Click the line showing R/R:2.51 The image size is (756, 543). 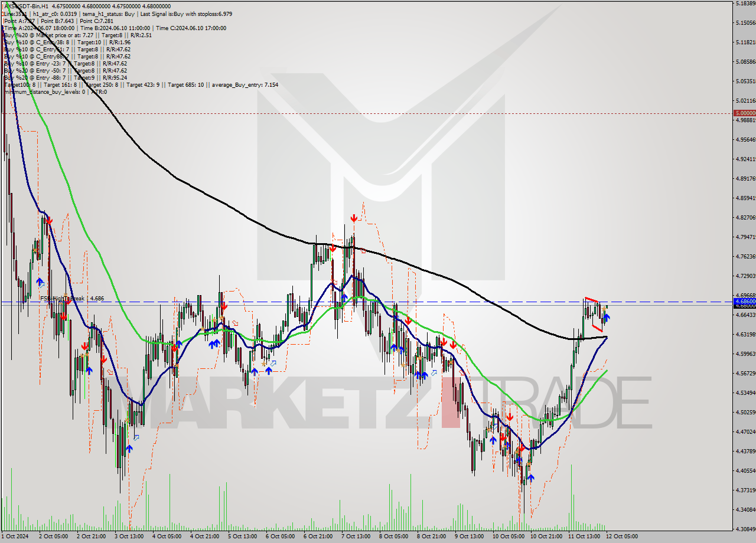point(77,35)
